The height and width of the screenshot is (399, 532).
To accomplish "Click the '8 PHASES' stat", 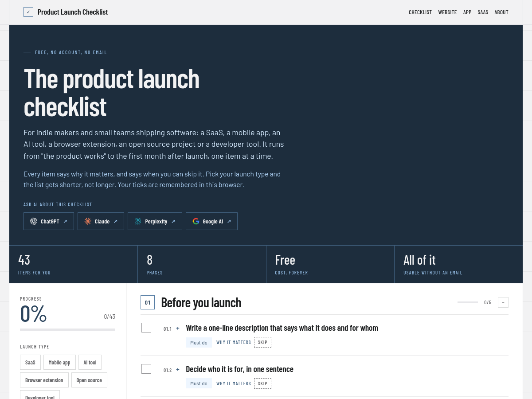I will [x=202, y=264].
